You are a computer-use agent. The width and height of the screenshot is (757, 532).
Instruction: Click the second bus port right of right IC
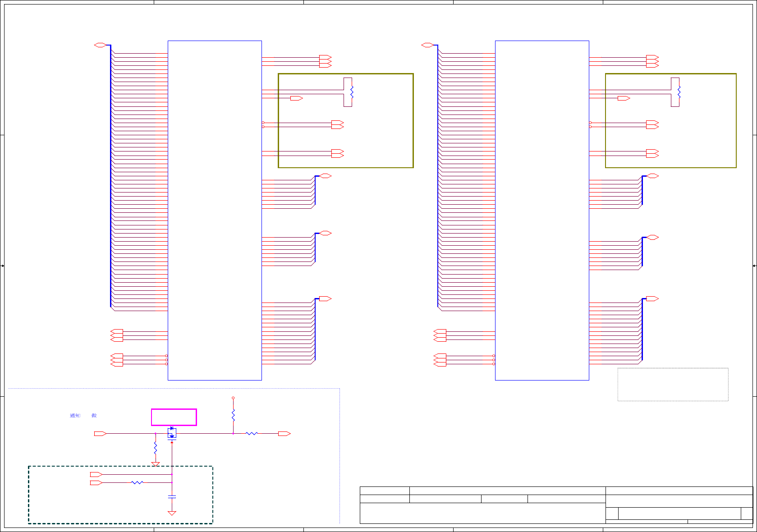coord(653,237)
